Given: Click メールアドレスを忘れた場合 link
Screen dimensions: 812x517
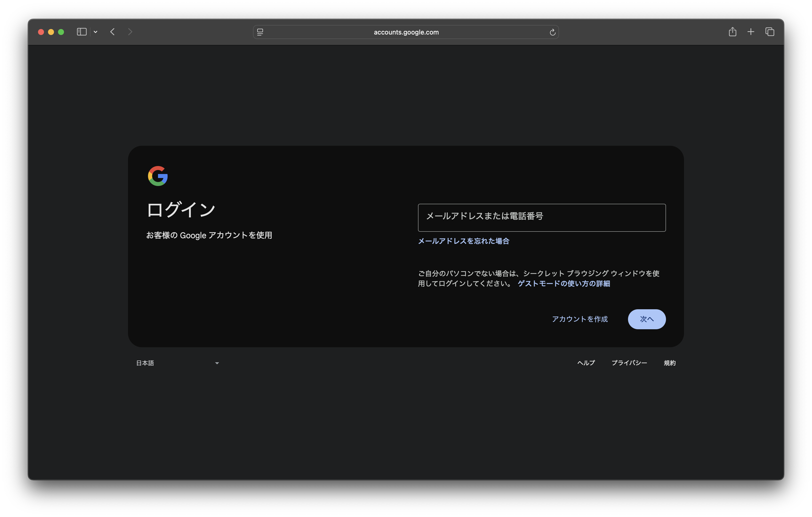Looking at the screenshot, I should 463,241.
